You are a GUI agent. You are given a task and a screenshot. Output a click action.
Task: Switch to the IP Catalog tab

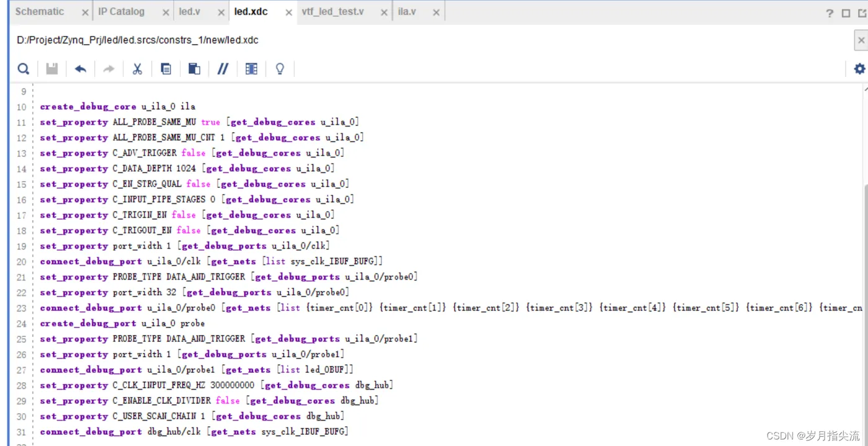pyautogui.click(x=121, y=12)
